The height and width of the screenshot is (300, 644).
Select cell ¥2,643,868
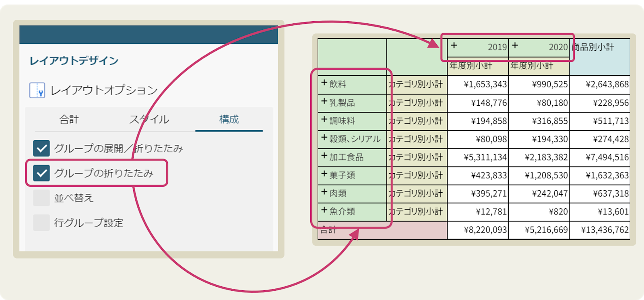click(x=600, y=84)
